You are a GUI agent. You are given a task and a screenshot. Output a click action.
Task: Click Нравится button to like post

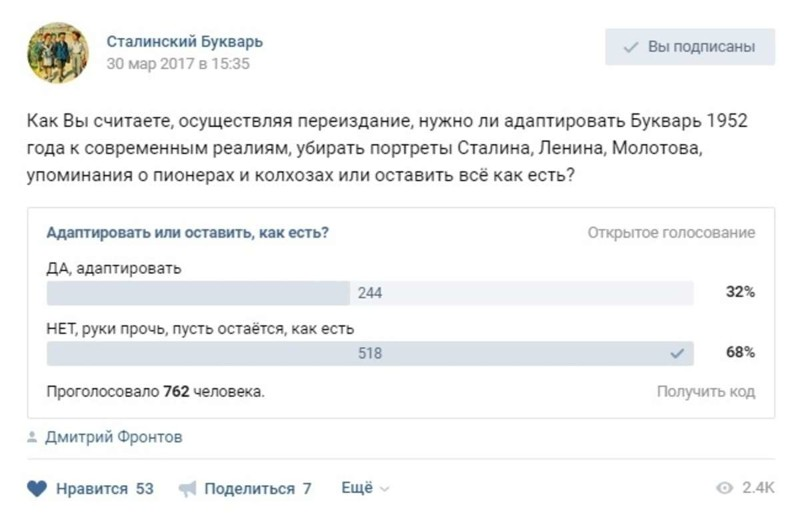(x=90, y=488)
